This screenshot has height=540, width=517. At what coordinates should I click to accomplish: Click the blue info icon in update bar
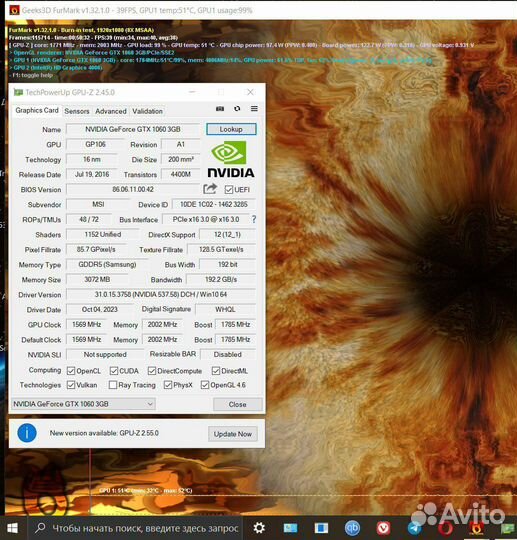tap(27, 433)
